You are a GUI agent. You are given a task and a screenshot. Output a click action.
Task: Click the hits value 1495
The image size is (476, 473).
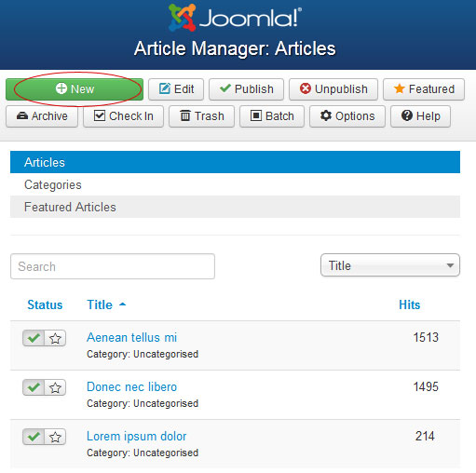click(x=426, y=386)
